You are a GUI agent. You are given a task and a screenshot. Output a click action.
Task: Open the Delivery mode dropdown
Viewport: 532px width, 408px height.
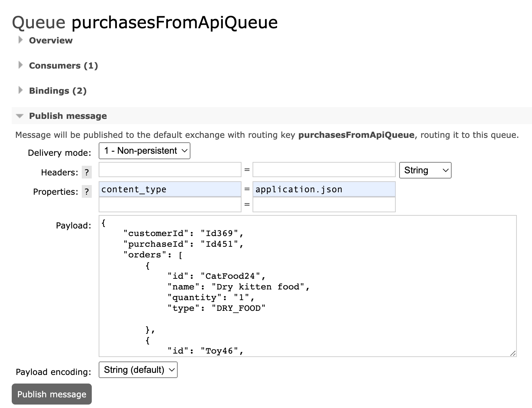click(144, 151)
